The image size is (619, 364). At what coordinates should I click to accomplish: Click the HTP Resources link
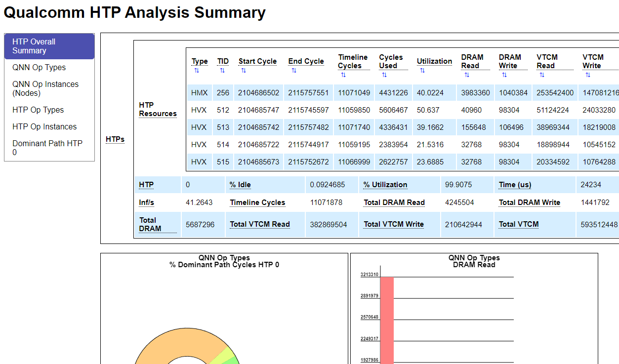point(158,109)
